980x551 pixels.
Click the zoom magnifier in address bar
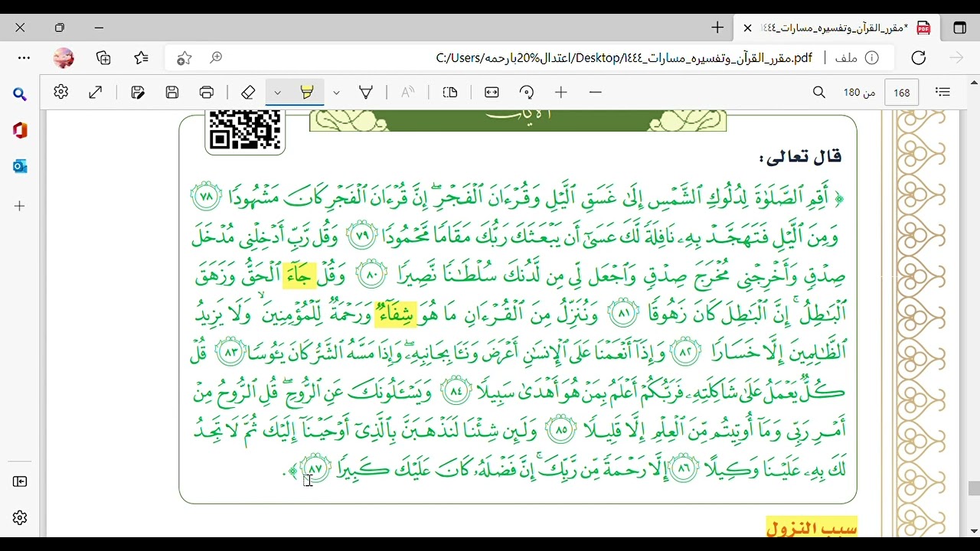click(x=217, y=58)
